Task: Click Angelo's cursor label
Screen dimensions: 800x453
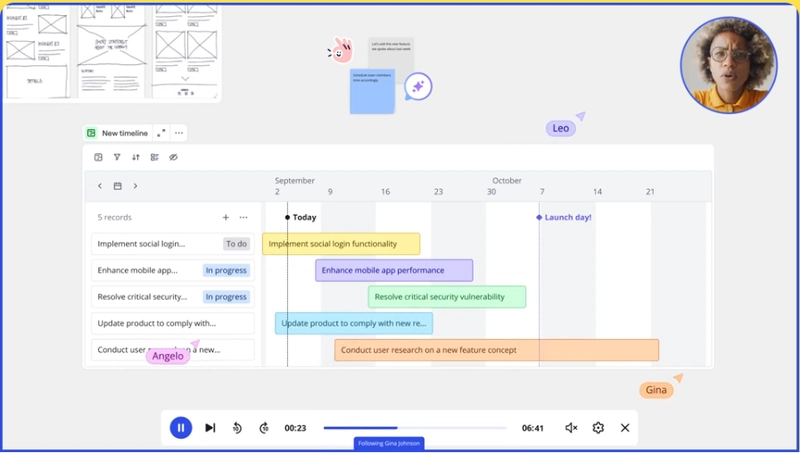Action: [167, 356]
